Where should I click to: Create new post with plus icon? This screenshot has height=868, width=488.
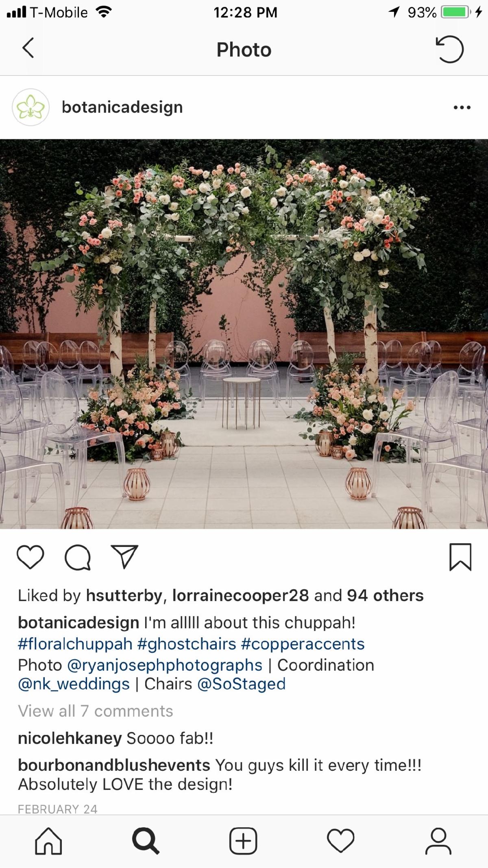click(244, 841)
